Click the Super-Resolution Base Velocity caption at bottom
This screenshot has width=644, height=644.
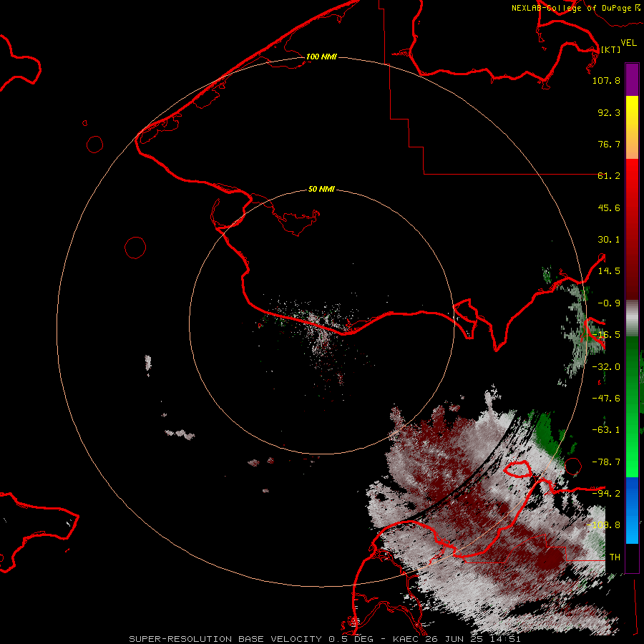[x=325, y=639]
